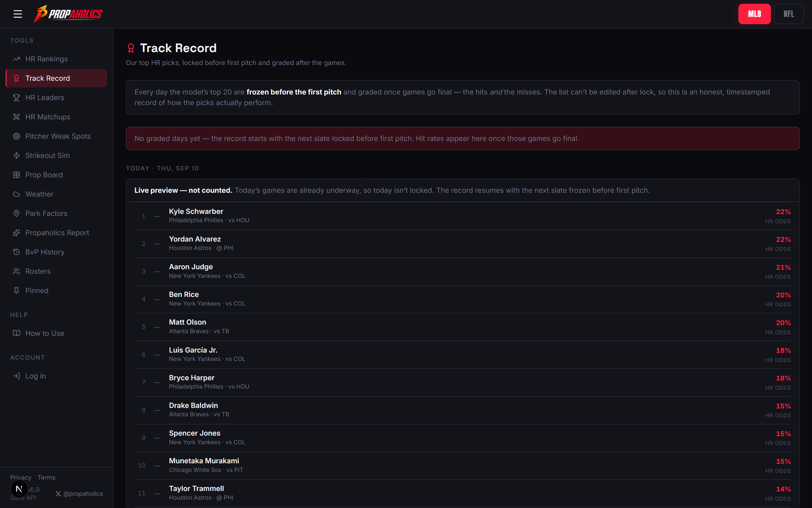Select the Taylor Trammell pick row
Screen dimensions: 812x508
click(463, 494)
